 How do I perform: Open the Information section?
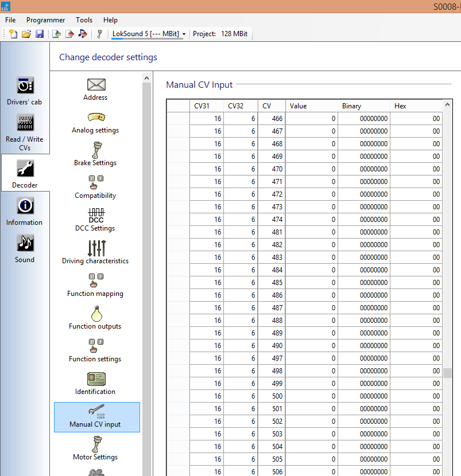click(25, 210)
